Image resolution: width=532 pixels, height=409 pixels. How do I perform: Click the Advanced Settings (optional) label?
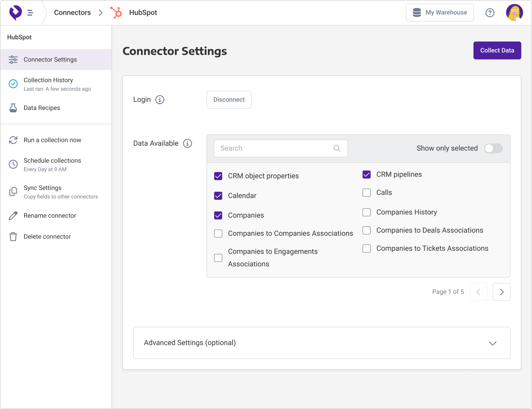190,343
